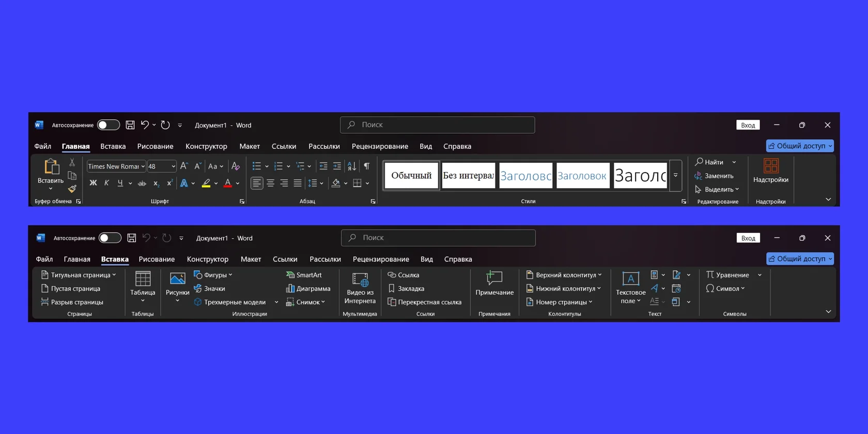Click the Примечание comment icon
The height and width of the screenshot is (434, 868).
494,278
